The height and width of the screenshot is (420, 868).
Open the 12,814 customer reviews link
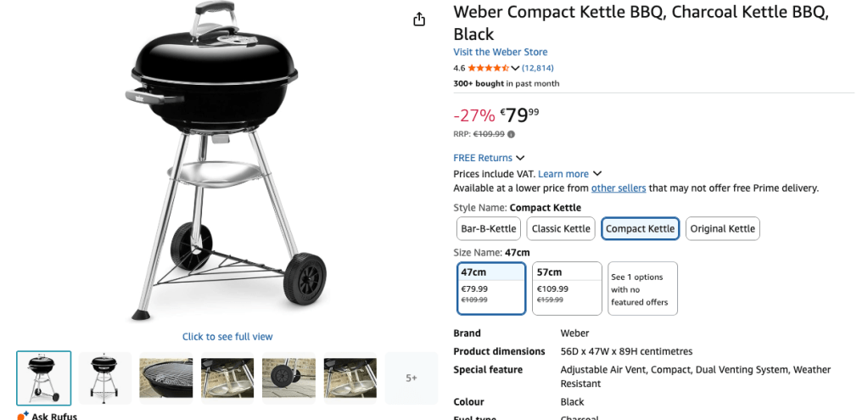538,68
